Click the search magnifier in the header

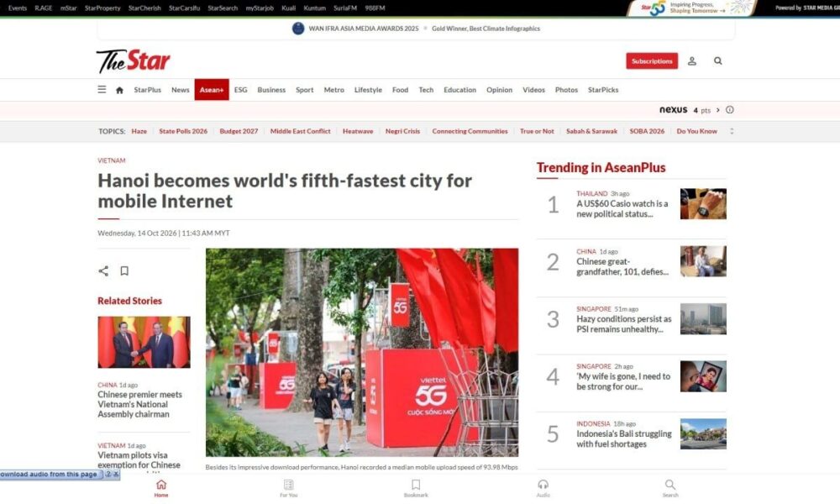click(x=718, y=61)
